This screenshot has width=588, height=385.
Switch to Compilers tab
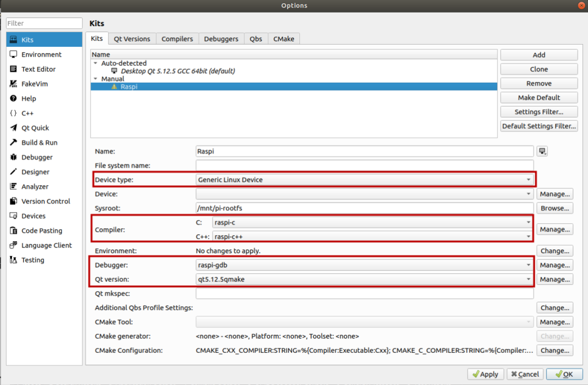pyautogui.click(x=177, y=39)
